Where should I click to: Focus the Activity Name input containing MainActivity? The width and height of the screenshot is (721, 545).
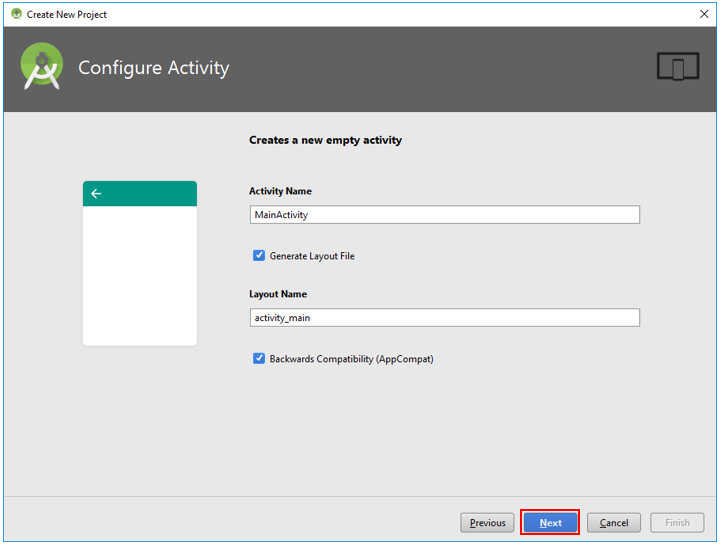coord(445,215)
